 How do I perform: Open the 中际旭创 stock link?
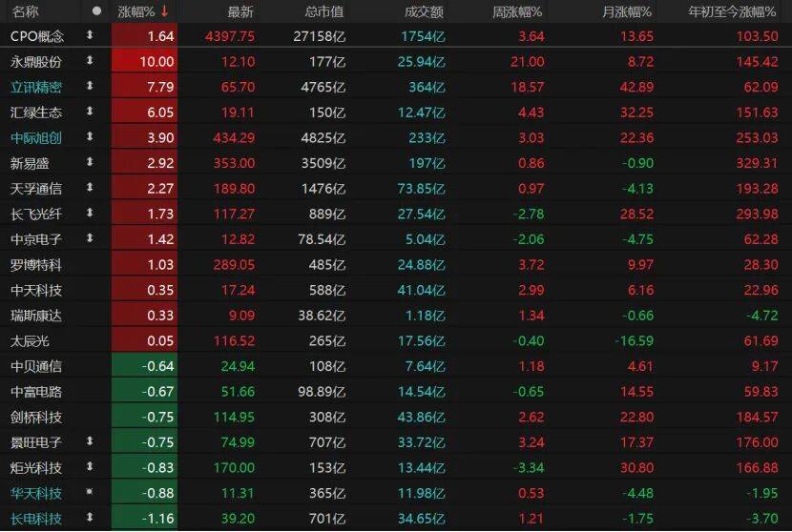[x=36, y=137]
